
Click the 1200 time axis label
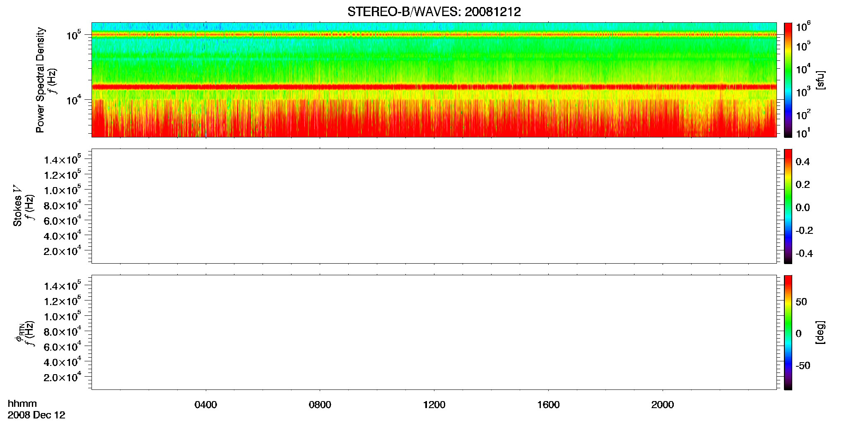(434, 405)
